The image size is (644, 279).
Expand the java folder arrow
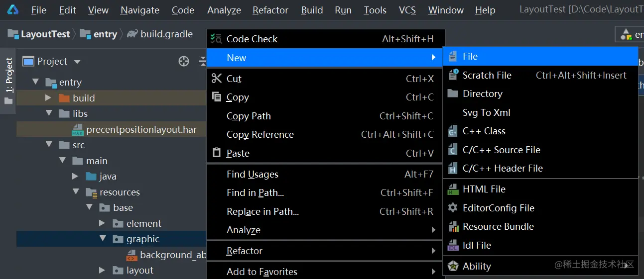[75, 176]
